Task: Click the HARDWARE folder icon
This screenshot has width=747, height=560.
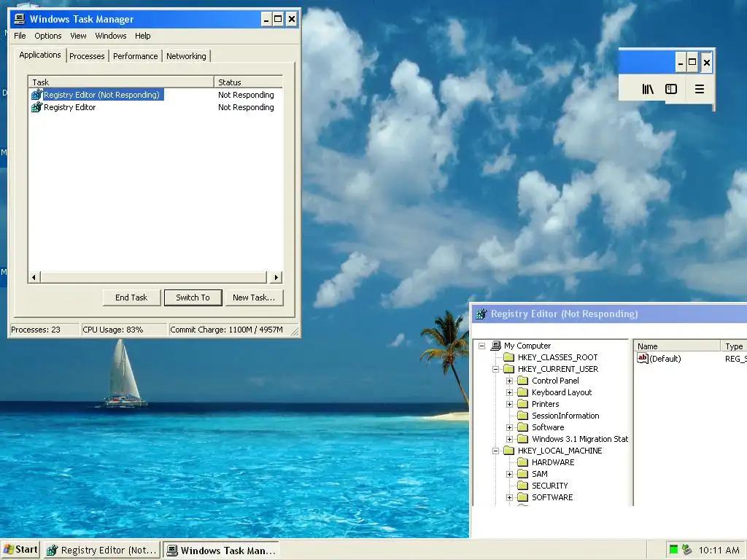Action: coord(523,462)
